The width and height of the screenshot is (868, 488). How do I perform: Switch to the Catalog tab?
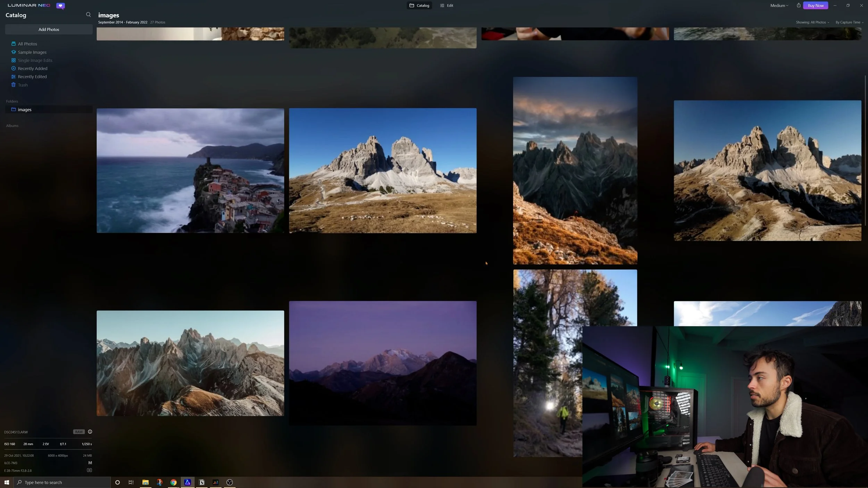coord(419,6)
